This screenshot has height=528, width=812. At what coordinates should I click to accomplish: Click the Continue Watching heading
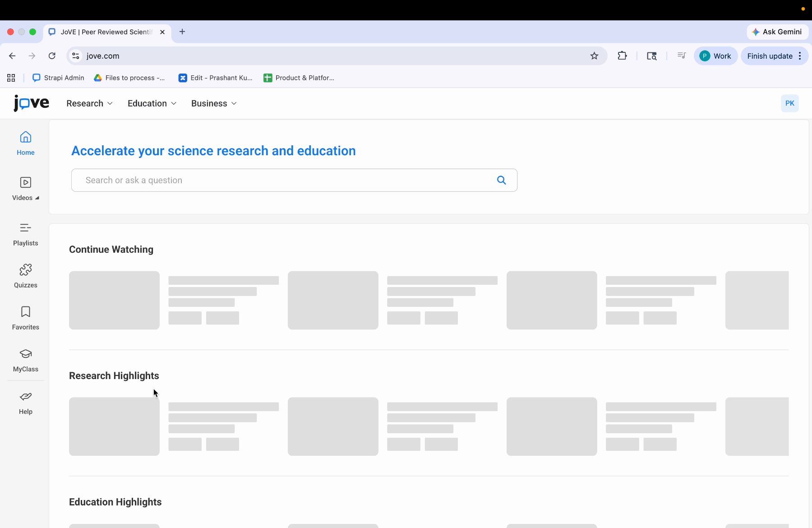click(x=111, y=250)
